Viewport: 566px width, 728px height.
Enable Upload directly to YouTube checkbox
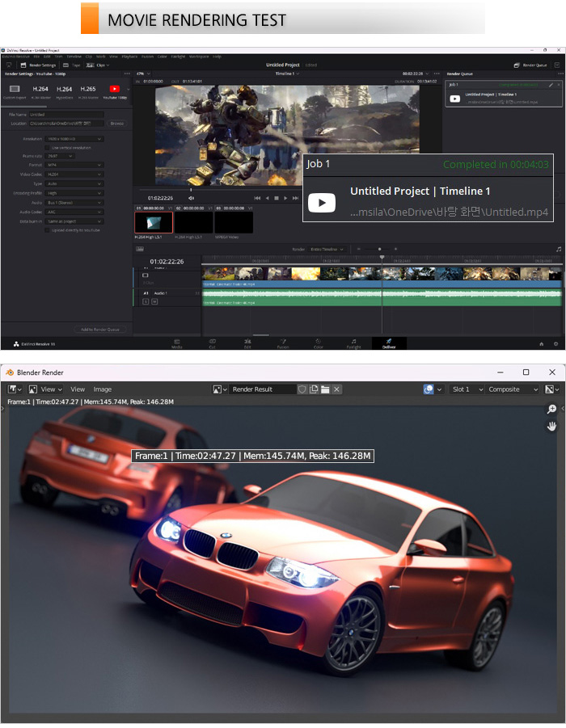coord(47,230)
